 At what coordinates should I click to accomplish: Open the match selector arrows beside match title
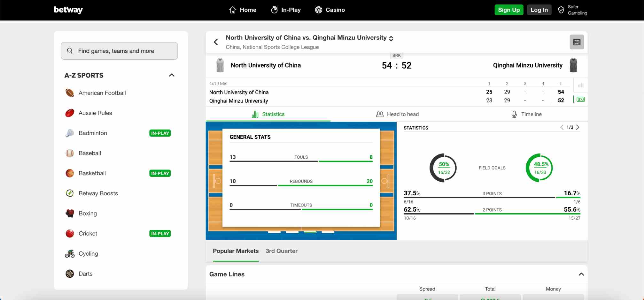pos(391,38)
